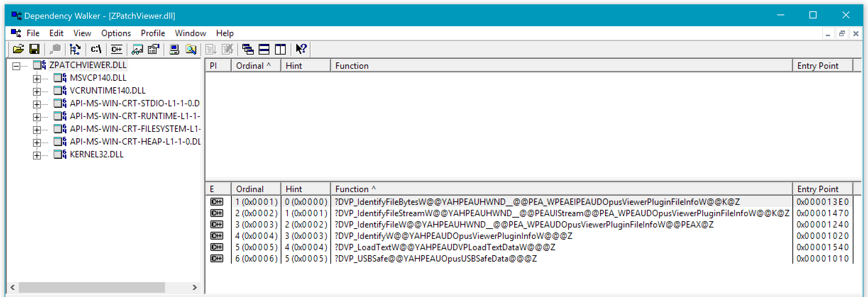Click the Open file toolbar icon
The width and height of the screenshot is (868, 297).
[x=18, y=49]
